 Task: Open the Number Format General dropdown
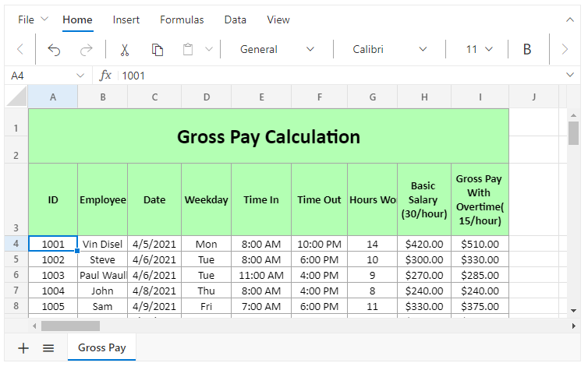point(277,49)
